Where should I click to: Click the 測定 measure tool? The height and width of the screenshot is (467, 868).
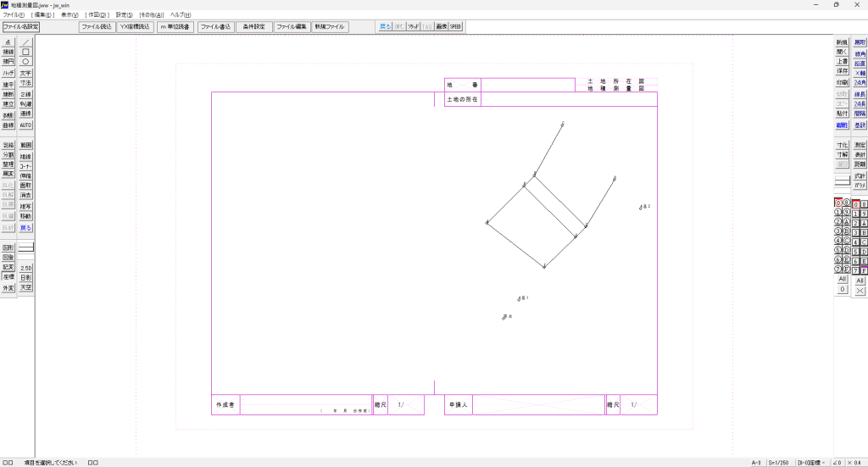tap(860, 145)
